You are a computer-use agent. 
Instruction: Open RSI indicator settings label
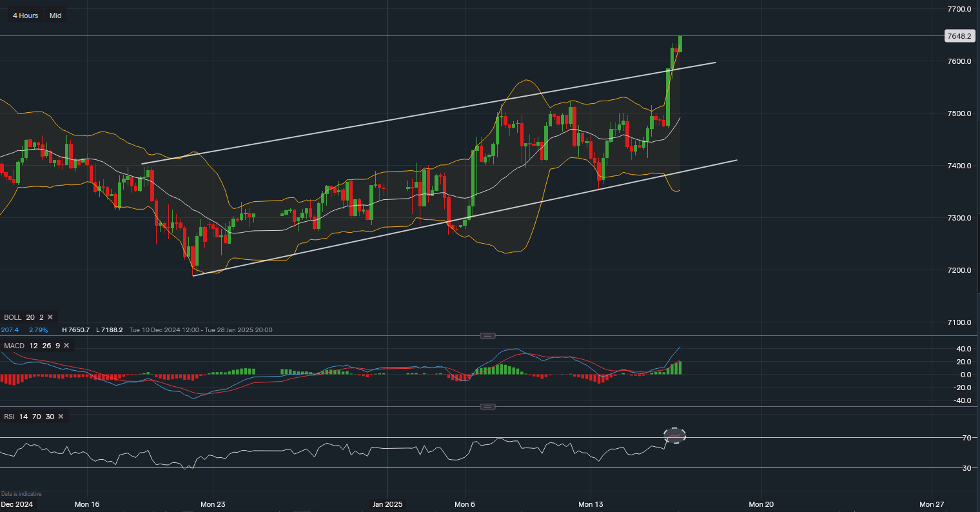pyautogui.click(x=10, y=417)
